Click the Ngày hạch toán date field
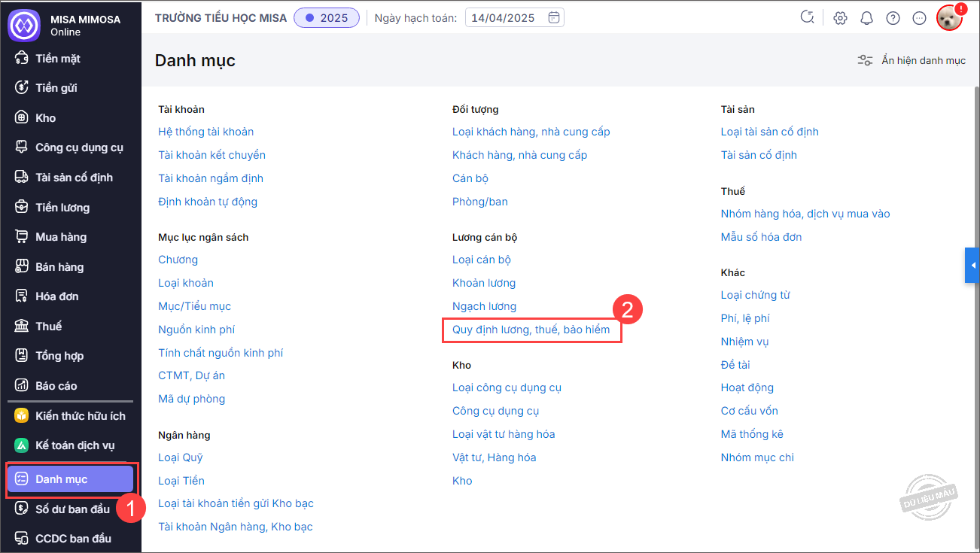Viewport: 980px width, 553px height. 505,18
